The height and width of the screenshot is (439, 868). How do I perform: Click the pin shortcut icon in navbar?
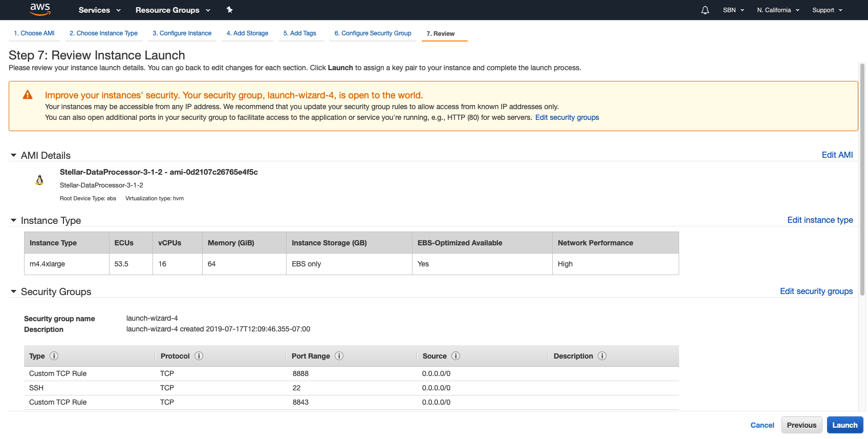[229, 10]
